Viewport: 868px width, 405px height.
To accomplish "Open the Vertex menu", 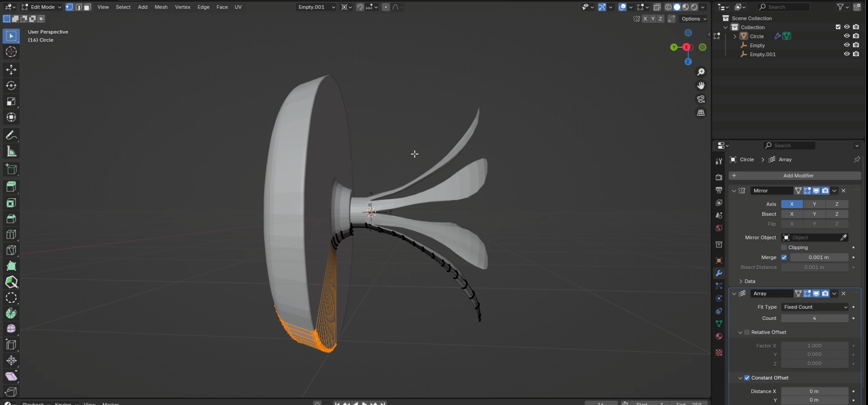I will 183,7.
